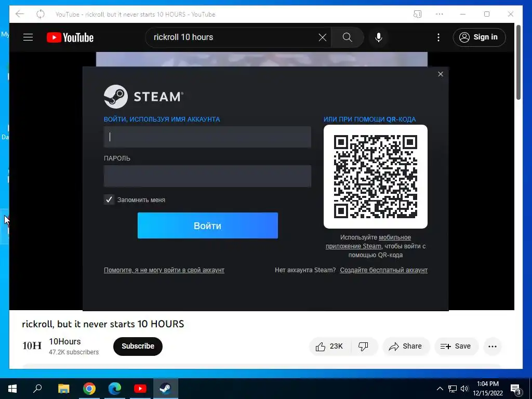Open the clock showing 1:04 PM

pos(488,389)
